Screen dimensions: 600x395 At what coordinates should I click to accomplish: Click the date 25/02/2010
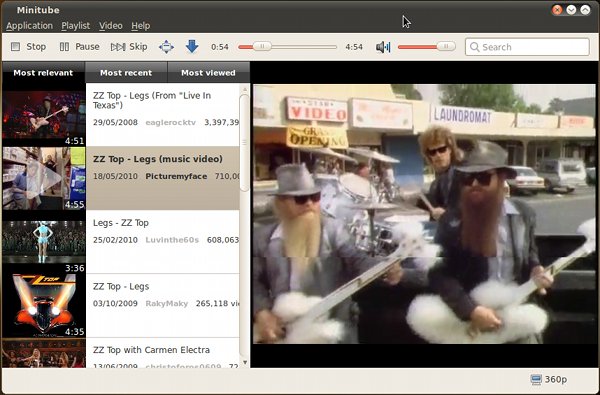coord(115,240)
